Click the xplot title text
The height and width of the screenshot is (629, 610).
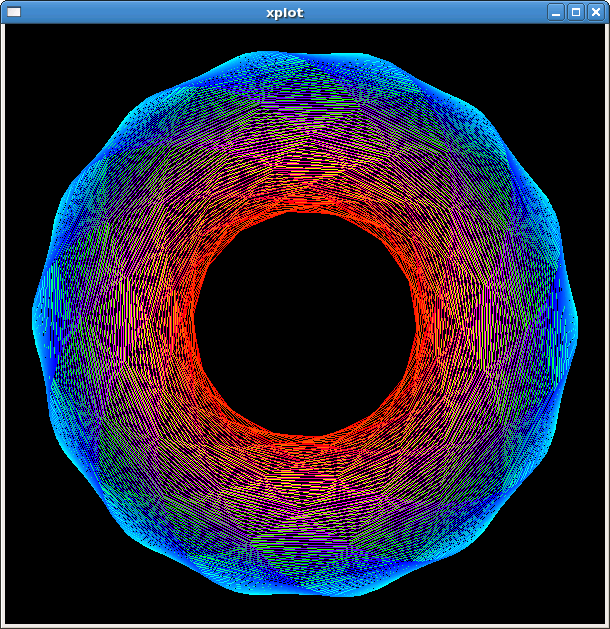coord(285,13)
